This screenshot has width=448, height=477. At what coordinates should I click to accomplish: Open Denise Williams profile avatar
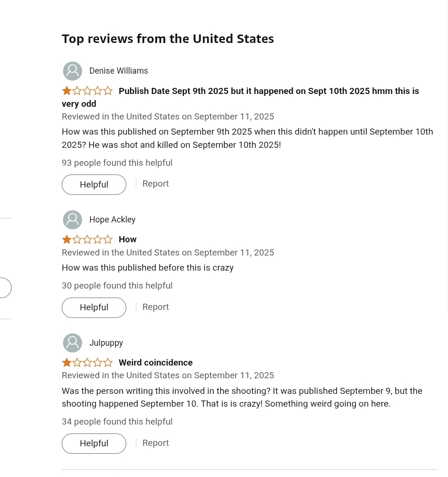[72, 71]
